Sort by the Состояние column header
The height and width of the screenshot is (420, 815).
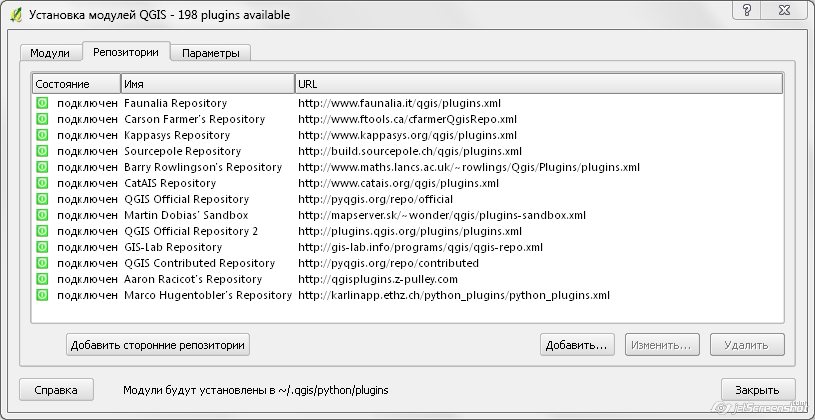tap(76, 84)
